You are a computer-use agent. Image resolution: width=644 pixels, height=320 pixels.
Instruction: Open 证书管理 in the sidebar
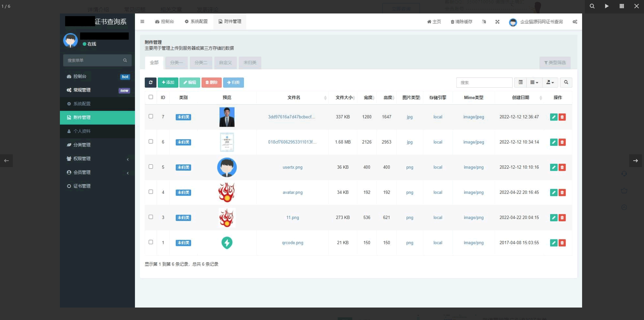pos(82,186)
